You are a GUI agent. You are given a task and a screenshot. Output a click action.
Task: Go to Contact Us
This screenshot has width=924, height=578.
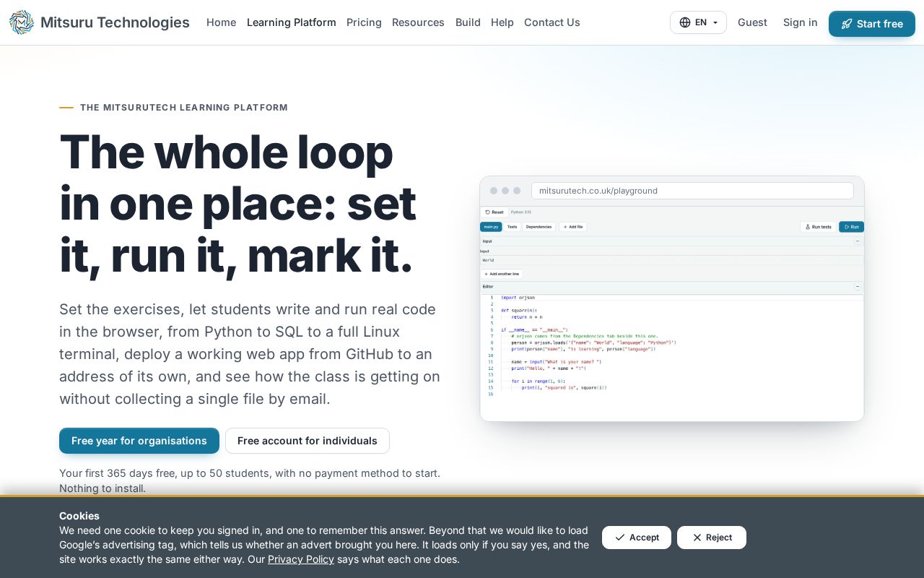(552, 22)
